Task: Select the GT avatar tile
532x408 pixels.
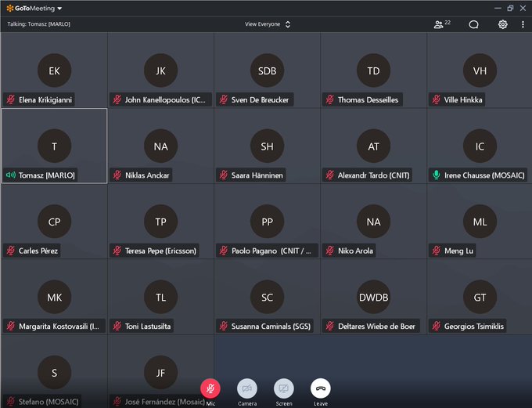Action: click(480, 297)
